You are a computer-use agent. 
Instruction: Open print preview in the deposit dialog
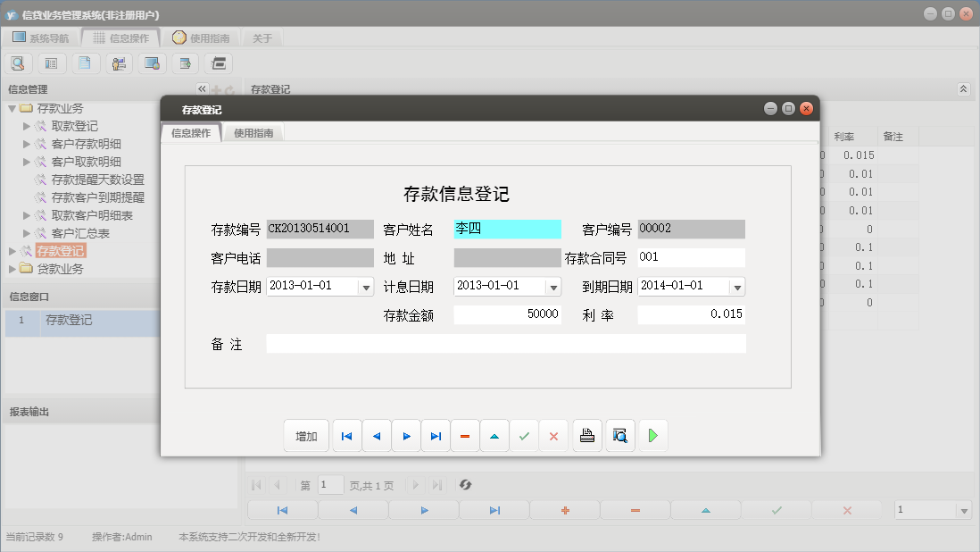620,435
